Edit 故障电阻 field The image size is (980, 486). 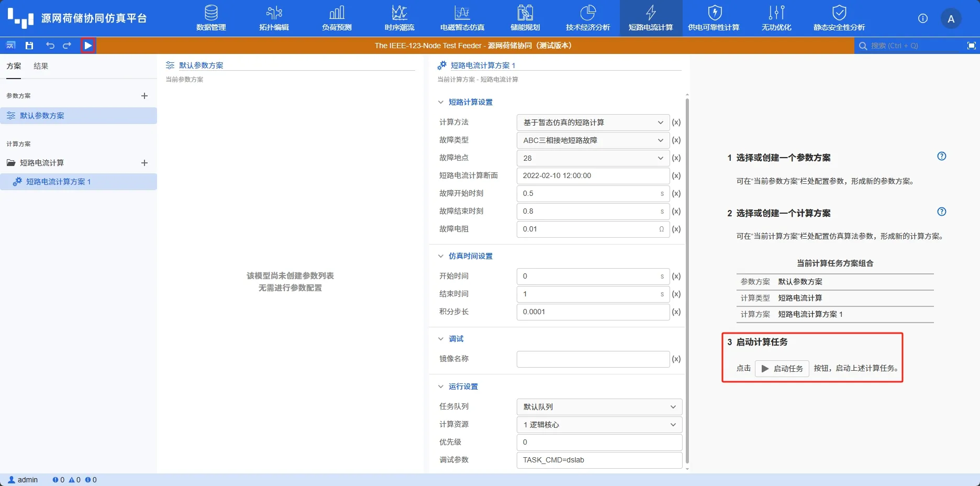(x=593, y=229)
